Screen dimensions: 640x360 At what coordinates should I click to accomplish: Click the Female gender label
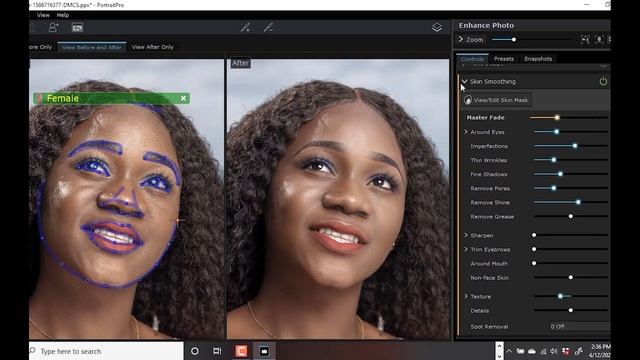click(x=62, y=98)
